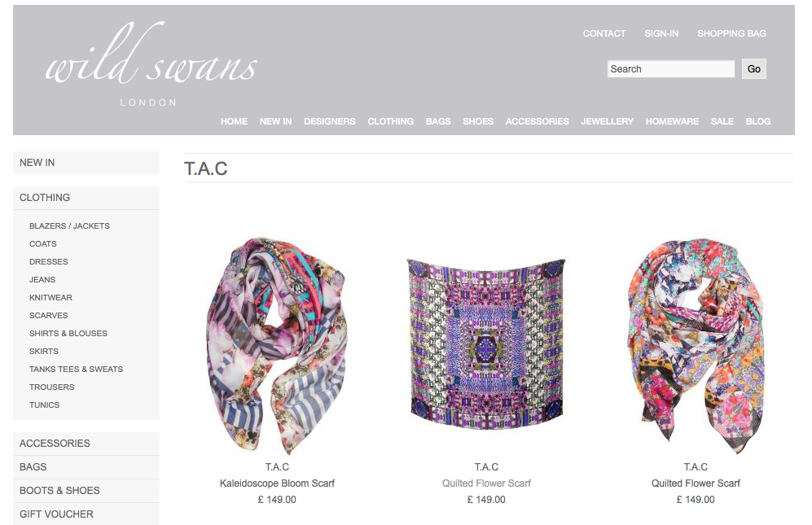
Task: Open the Blog menu item
Action: point(758,121)
